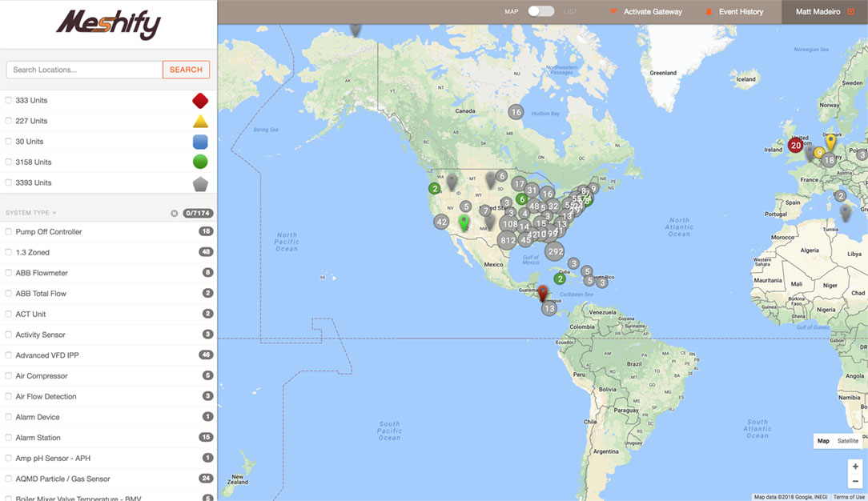
Task: Enable the 1.3 Zoned filter checkbox
Action: (x=8, y=252)
